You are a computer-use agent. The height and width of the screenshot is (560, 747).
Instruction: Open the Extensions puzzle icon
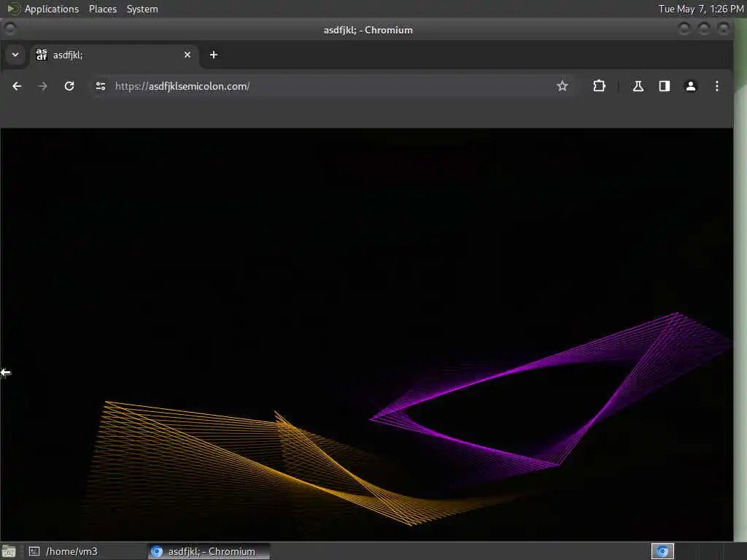(599, 86)
